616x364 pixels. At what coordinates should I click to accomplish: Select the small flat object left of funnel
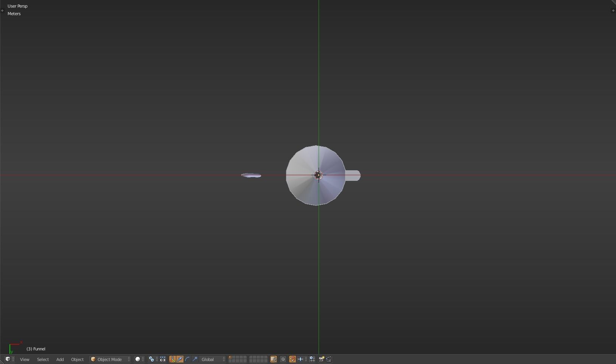tap(251, 175)
